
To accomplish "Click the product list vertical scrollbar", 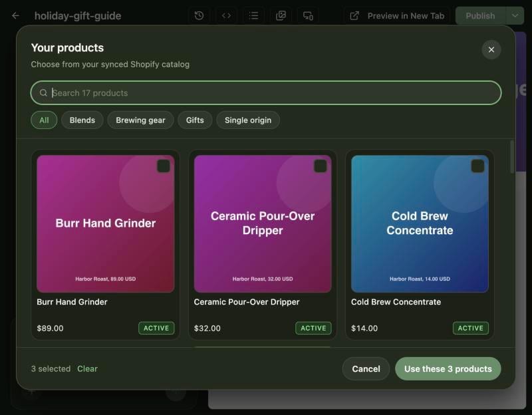I will (511, 157).
